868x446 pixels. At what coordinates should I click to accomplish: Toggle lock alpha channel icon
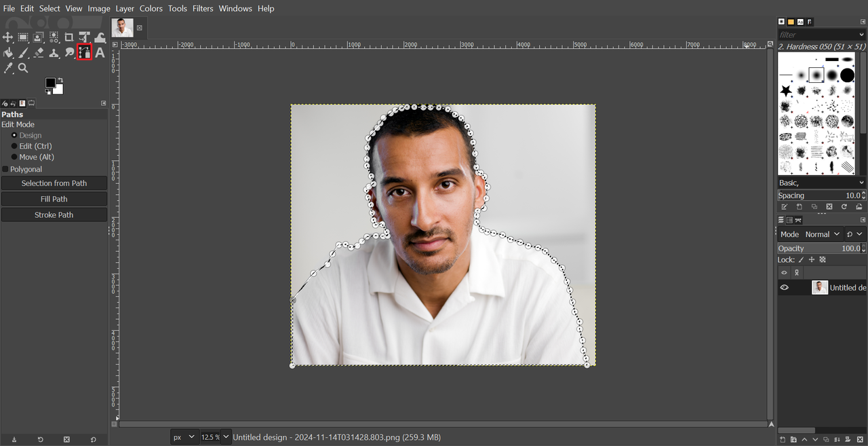coord(823,260)
